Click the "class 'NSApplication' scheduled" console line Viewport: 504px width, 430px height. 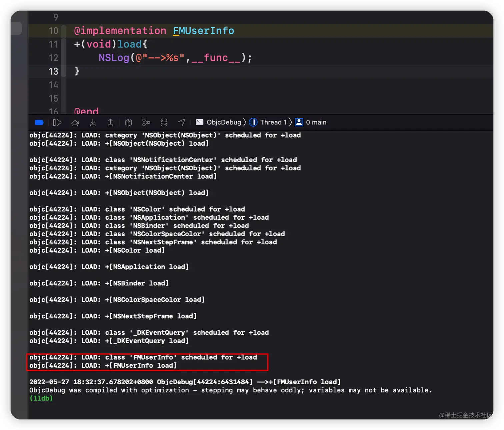149,218
